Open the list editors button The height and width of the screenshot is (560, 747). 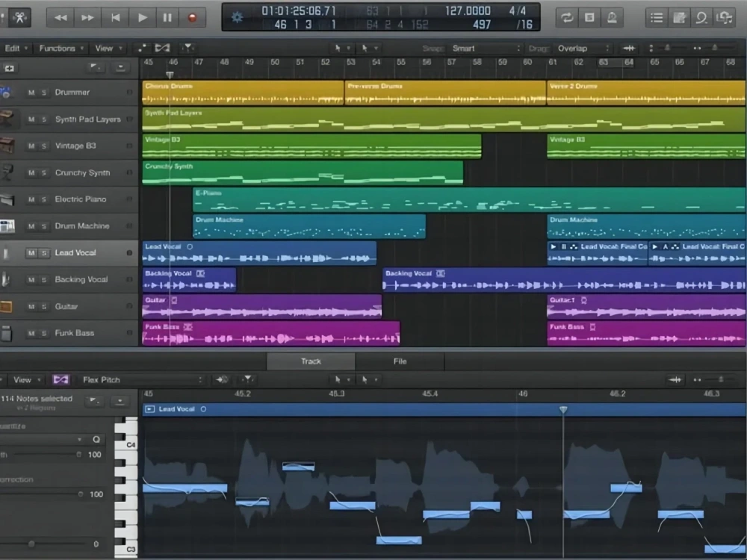657,18
